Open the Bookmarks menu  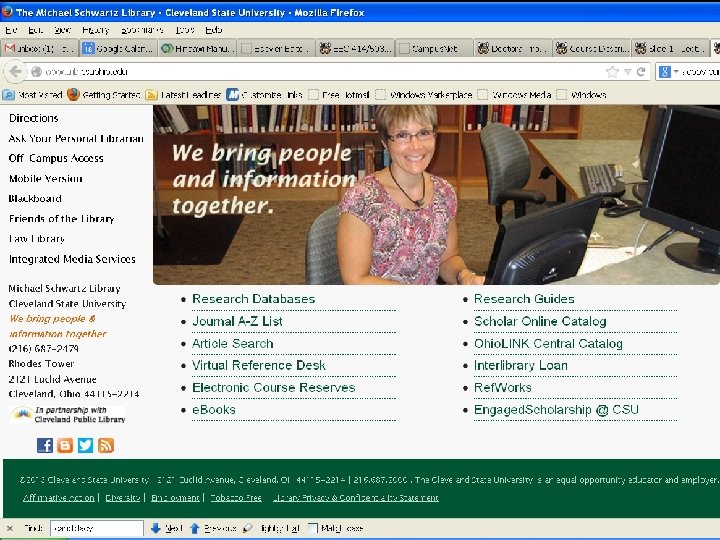coord(142,30)
